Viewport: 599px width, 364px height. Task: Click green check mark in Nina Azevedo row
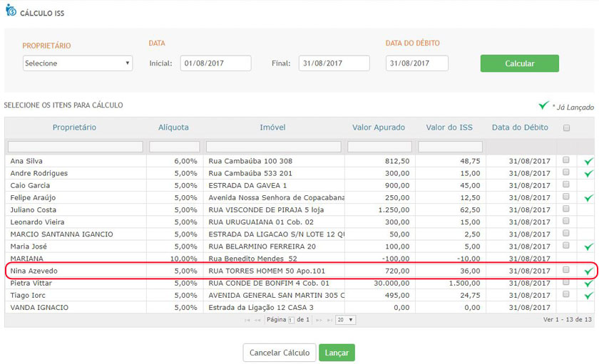tap(588, 271)
